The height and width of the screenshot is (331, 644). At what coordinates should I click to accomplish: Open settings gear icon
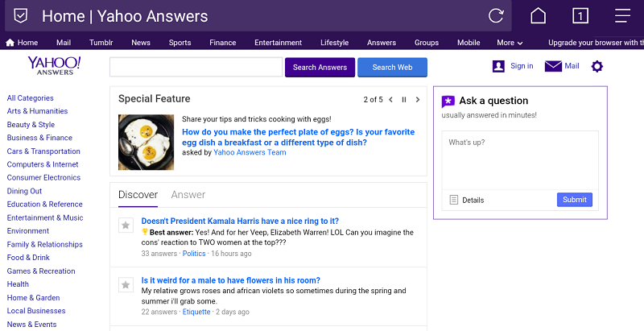tap(597, 66)
